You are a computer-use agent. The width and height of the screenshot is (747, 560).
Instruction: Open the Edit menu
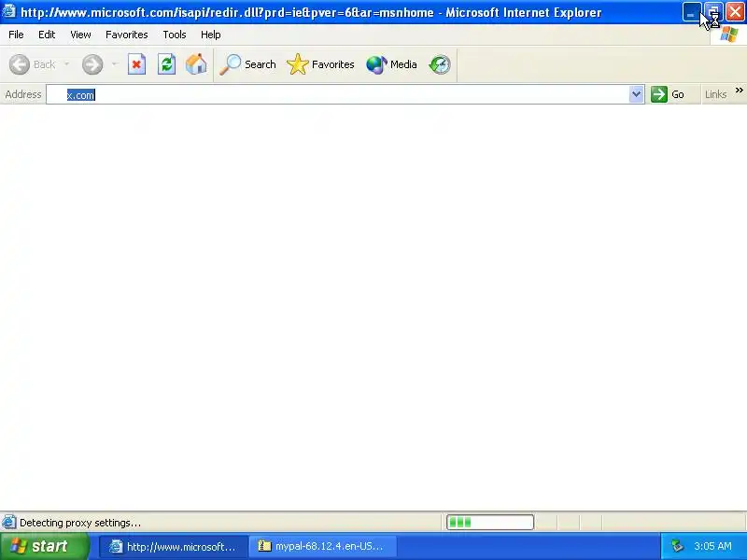47,35
